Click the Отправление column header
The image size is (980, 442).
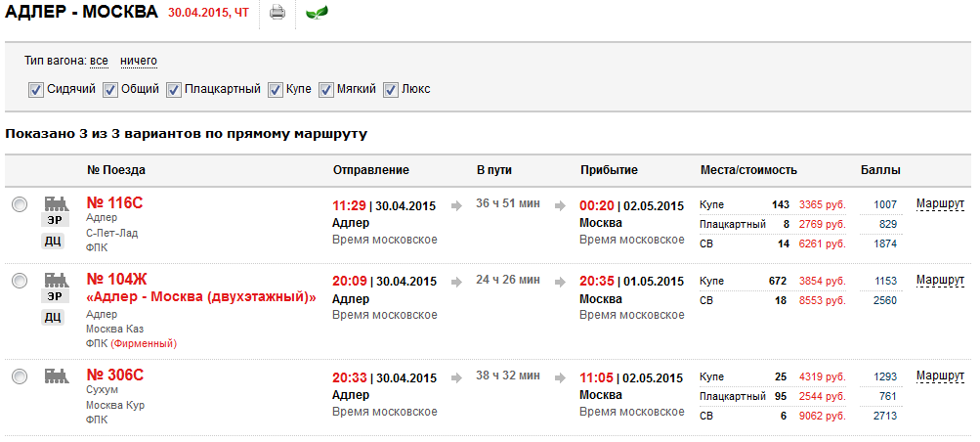[x=370, y=170]
